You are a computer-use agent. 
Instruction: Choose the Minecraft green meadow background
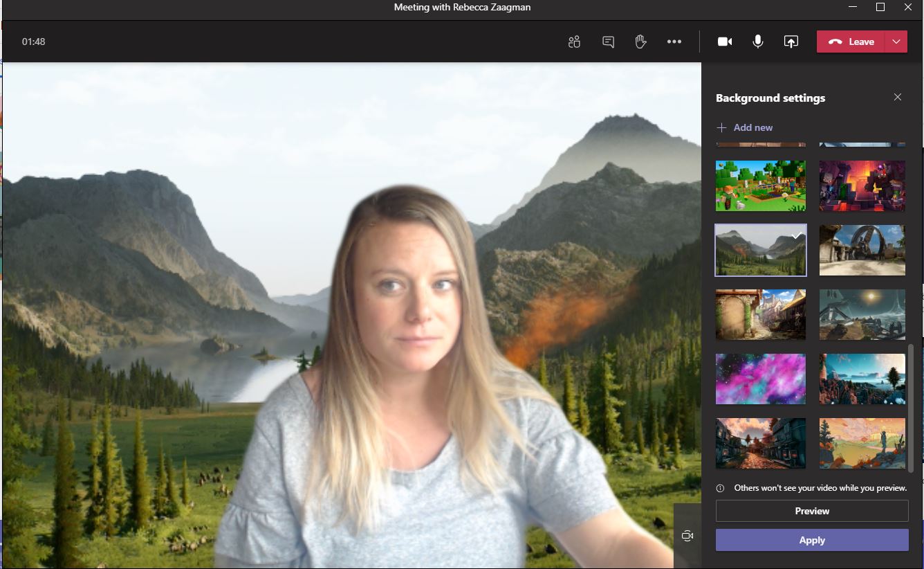tap(761, 186)
